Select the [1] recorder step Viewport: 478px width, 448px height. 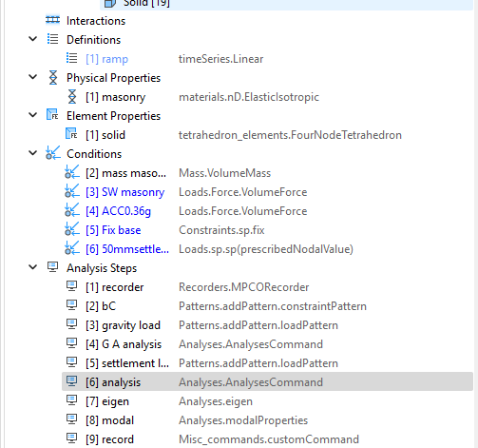click(114, 287)
